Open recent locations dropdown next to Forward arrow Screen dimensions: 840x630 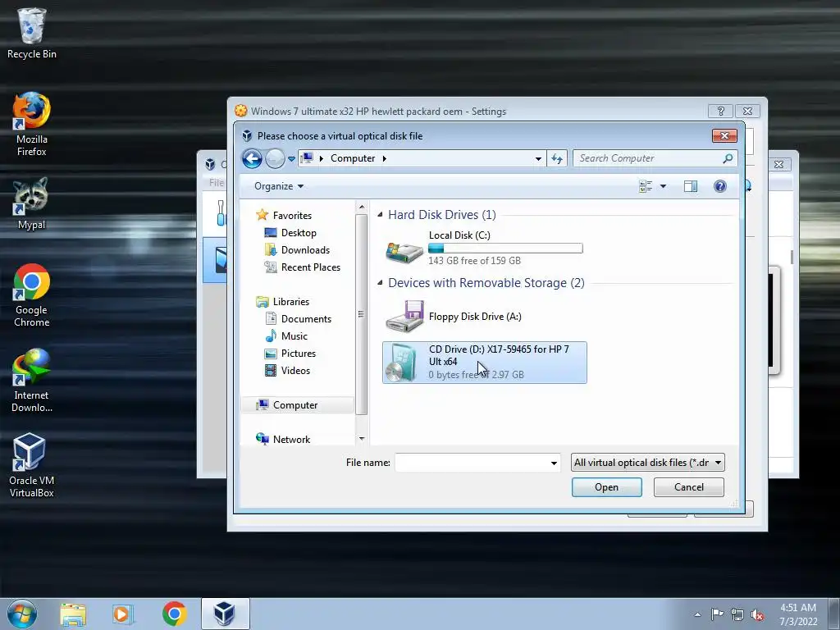coord(291,159)
